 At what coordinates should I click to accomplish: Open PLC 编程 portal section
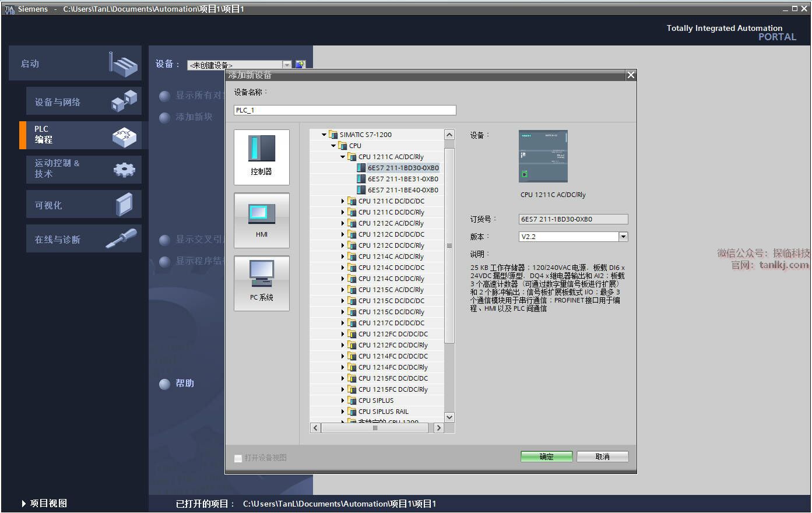click(x=84, y=135)
